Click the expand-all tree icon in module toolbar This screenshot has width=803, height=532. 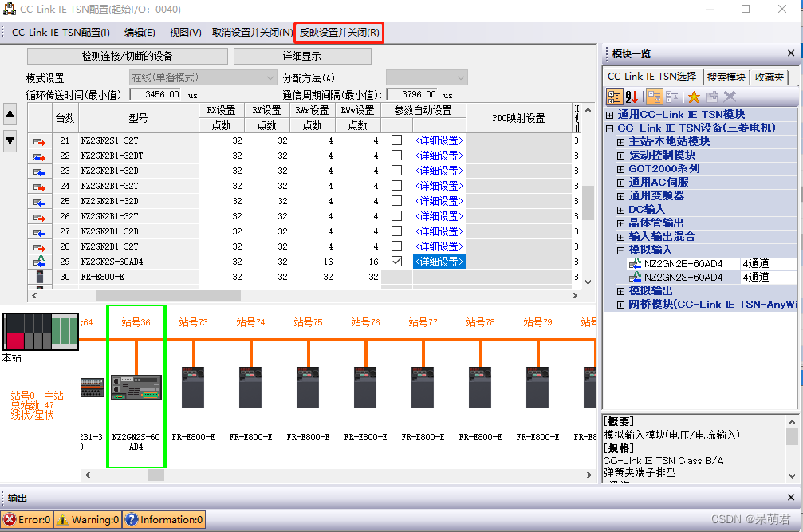(654, 97)
